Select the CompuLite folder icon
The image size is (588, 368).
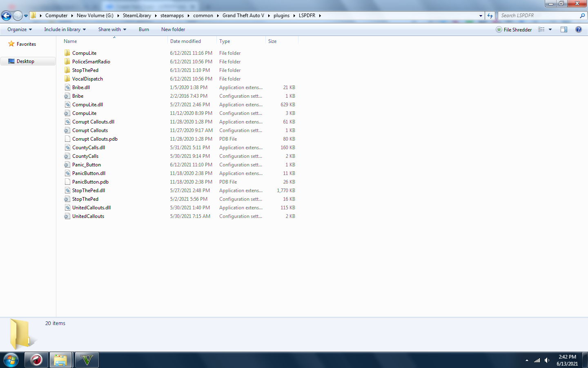point(67,53)
